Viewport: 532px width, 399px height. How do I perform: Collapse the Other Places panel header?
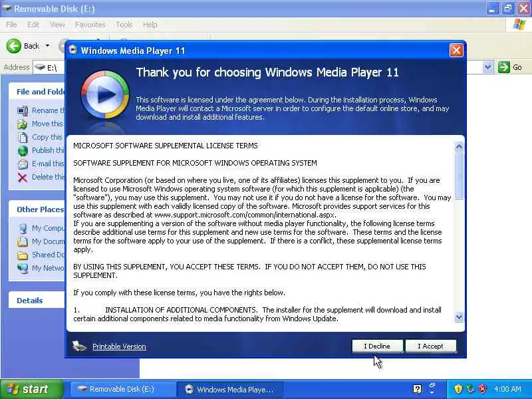pos(37,209)
